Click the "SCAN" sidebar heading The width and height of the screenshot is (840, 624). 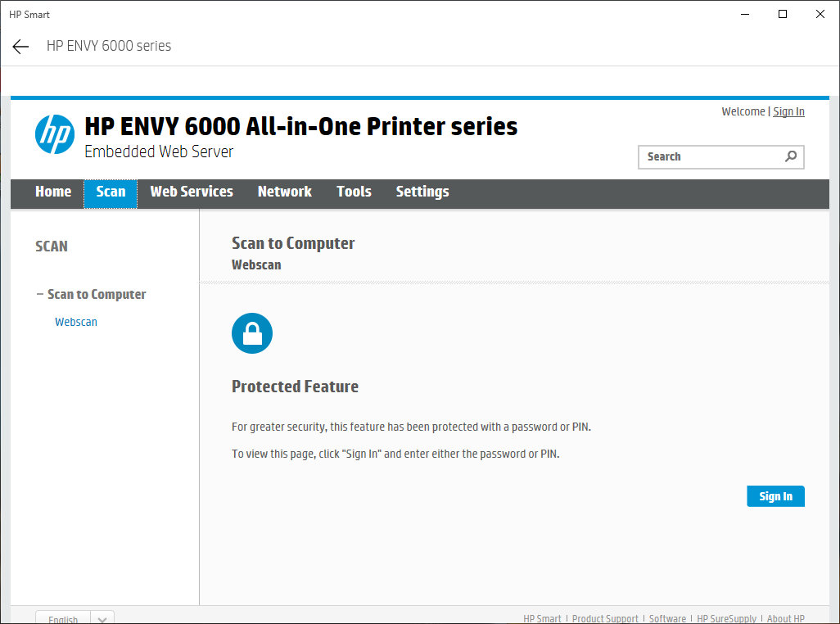pos(52,246)
